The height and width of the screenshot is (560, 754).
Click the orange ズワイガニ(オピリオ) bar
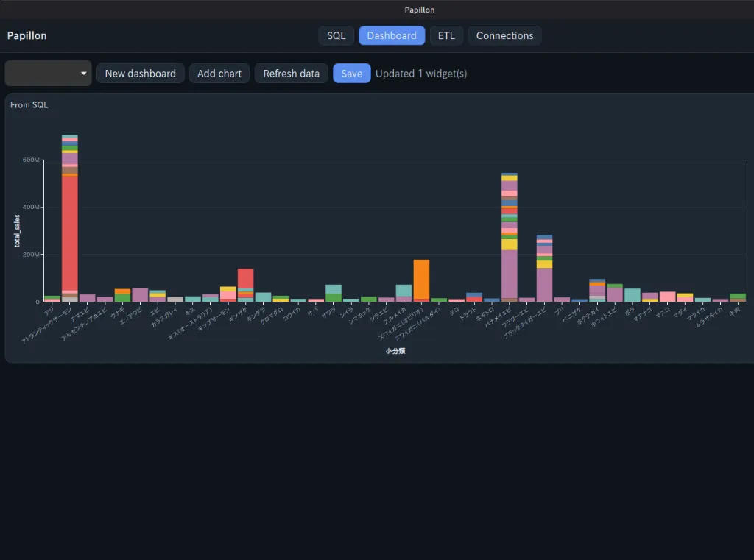click(421, 280)
